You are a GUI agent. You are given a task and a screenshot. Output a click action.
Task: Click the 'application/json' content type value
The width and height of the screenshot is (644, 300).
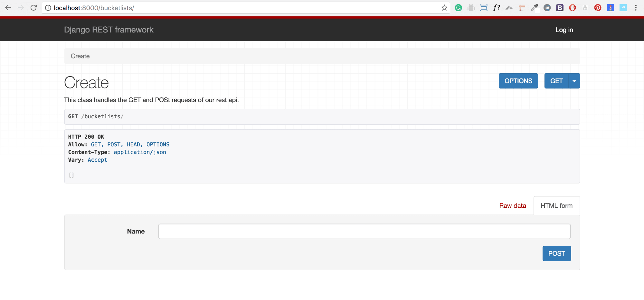[140, 152]
